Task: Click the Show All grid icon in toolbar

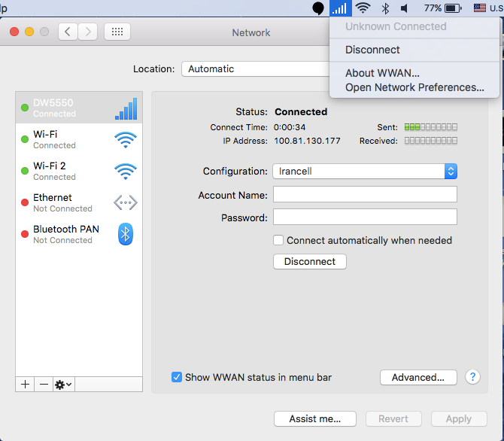Action: coord(117,32)
